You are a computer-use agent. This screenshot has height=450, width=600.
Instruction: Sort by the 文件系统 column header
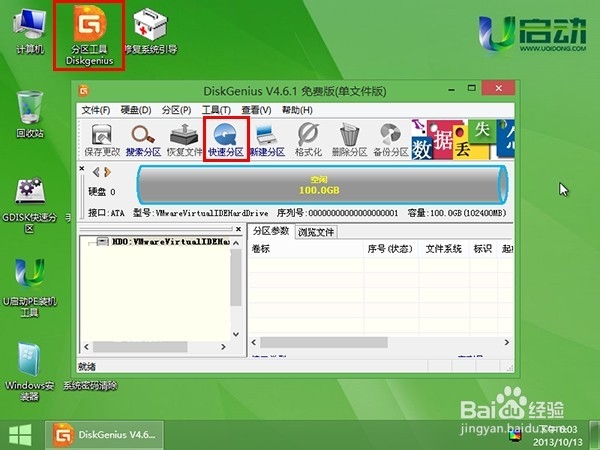coord(444,249)
